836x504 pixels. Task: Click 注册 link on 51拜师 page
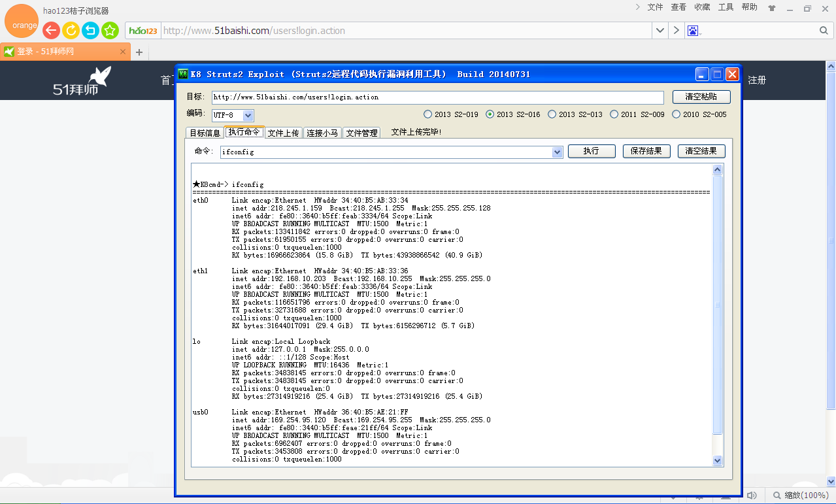(757, 80)
